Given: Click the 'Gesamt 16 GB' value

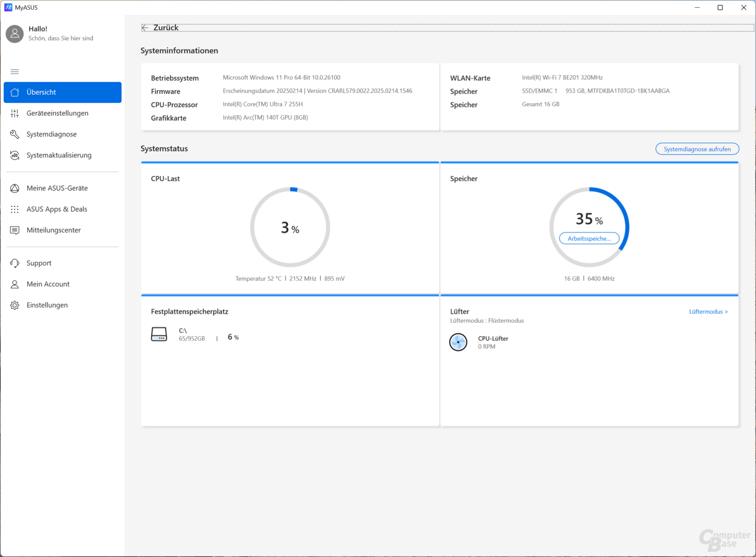Looking at the screenshot, I should click(x=540, y=104).
